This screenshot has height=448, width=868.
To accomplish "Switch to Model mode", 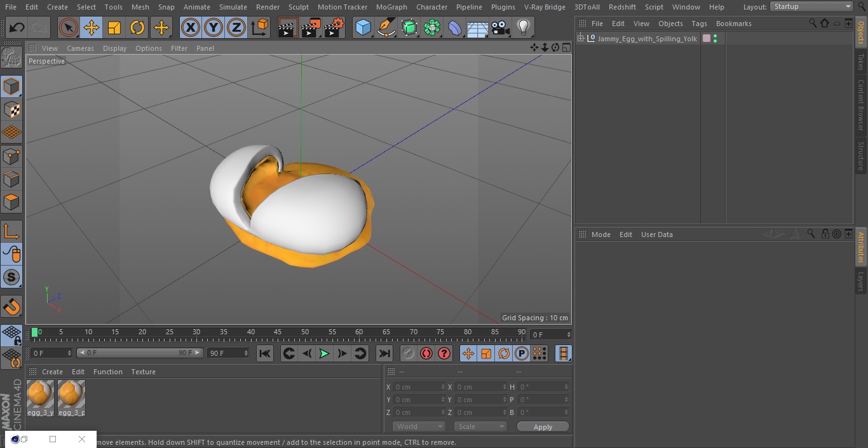I will [11, 86].
